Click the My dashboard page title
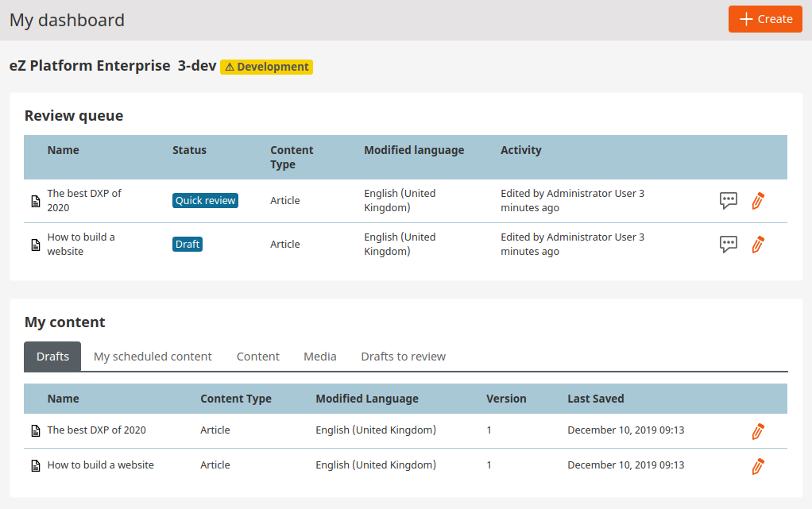 [67, 20]
